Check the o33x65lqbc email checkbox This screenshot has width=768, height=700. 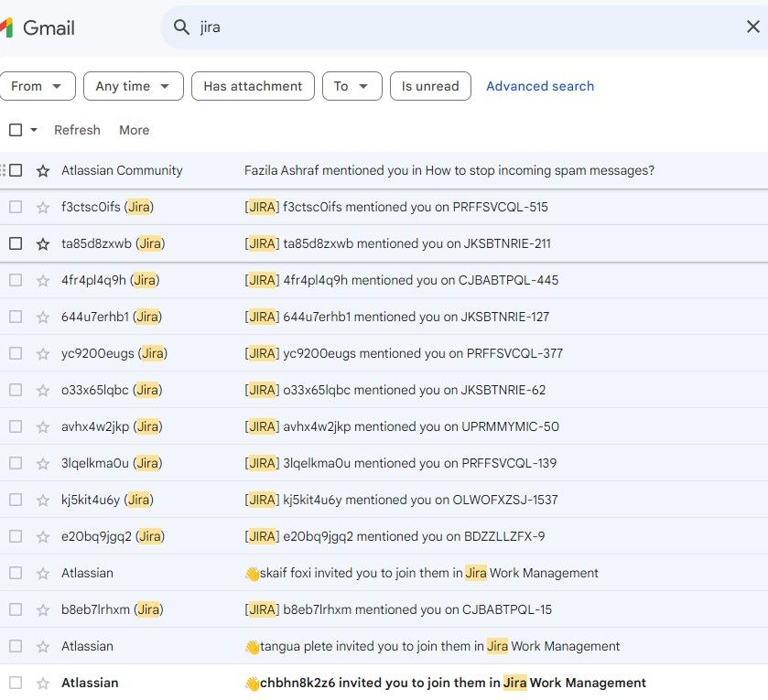pyautogui.click(x=16, y=390)
